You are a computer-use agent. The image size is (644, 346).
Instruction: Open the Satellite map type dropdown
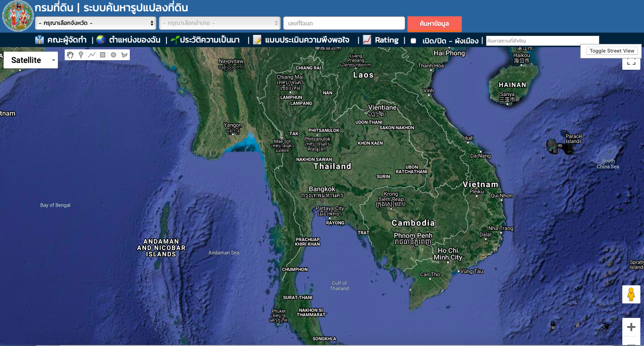pyautogui.click(x=30, y=60)
